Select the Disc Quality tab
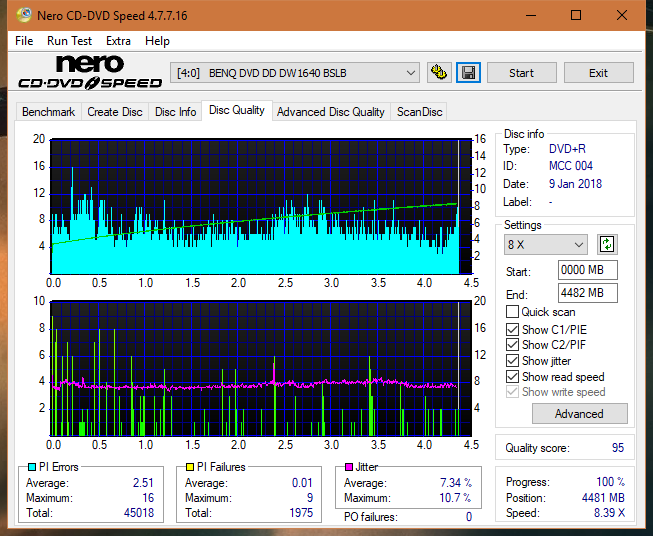The width and height of the screenshot is (653, 536). click(237, 110)
